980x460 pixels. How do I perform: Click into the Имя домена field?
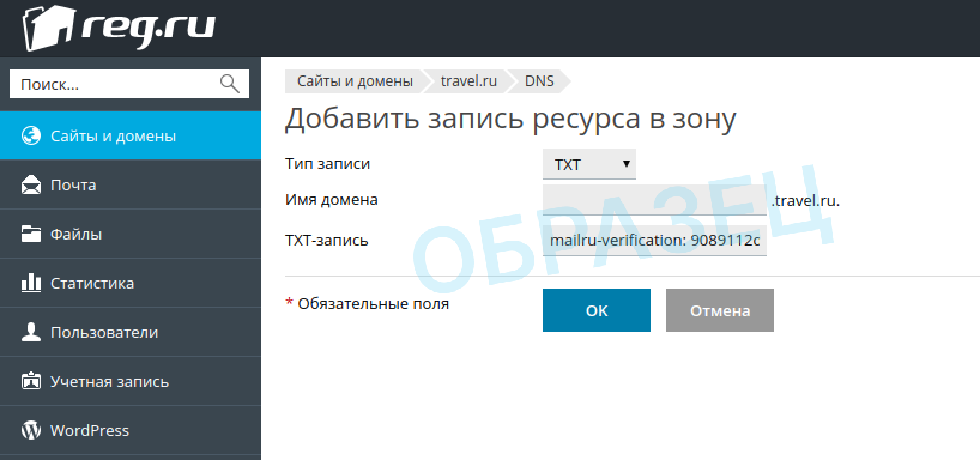coord(654,200)
